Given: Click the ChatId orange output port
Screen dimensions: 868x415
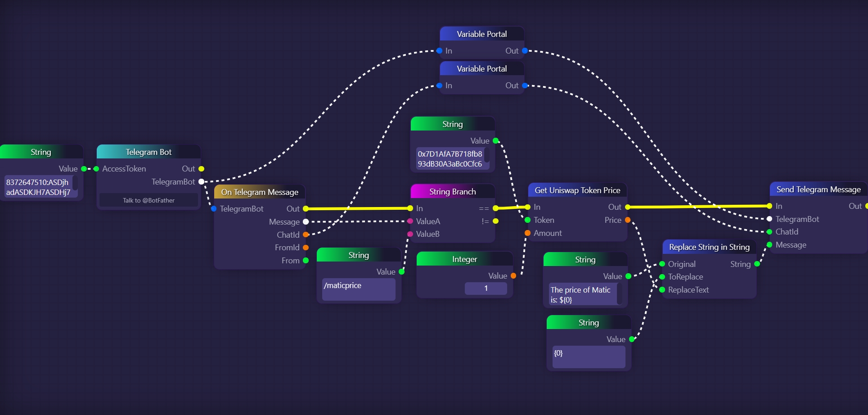Looking at the screenshot, I should tap(306, 235).
